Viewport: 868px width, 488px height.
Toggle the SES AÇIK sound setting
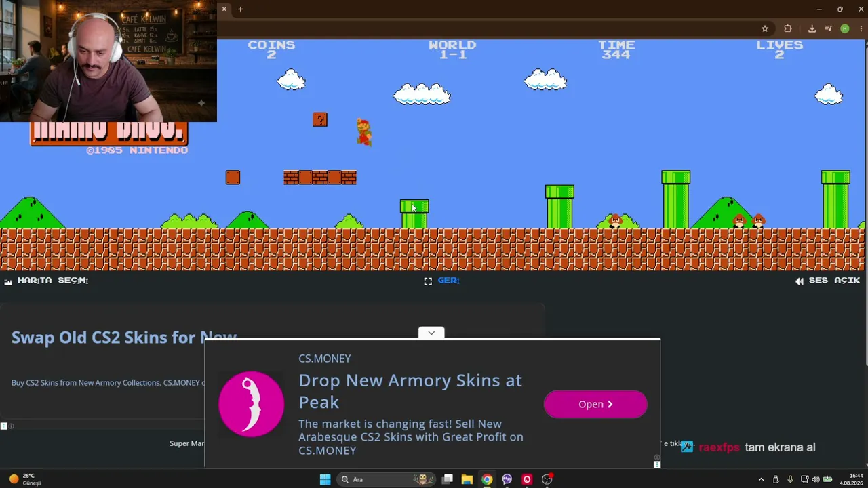827,281
